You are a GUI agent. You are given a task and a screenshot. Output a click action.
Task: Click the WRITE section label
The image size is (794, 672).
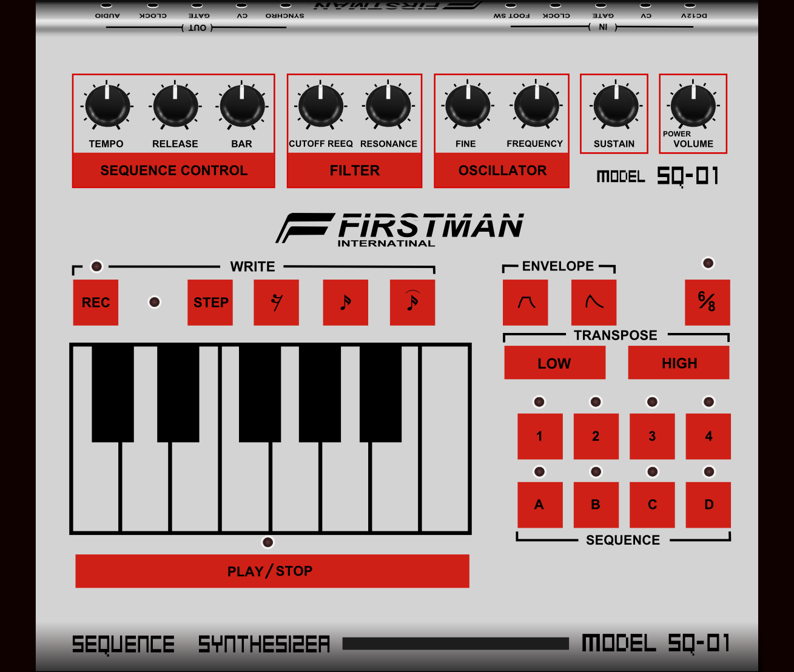point(252,267)
